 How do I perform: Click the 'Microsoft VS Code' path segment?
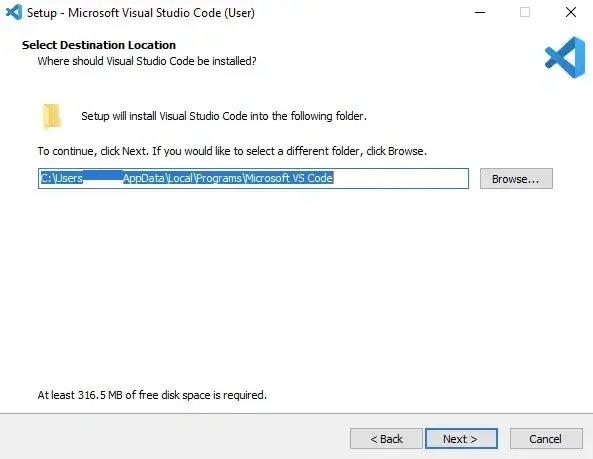[289, 178]
